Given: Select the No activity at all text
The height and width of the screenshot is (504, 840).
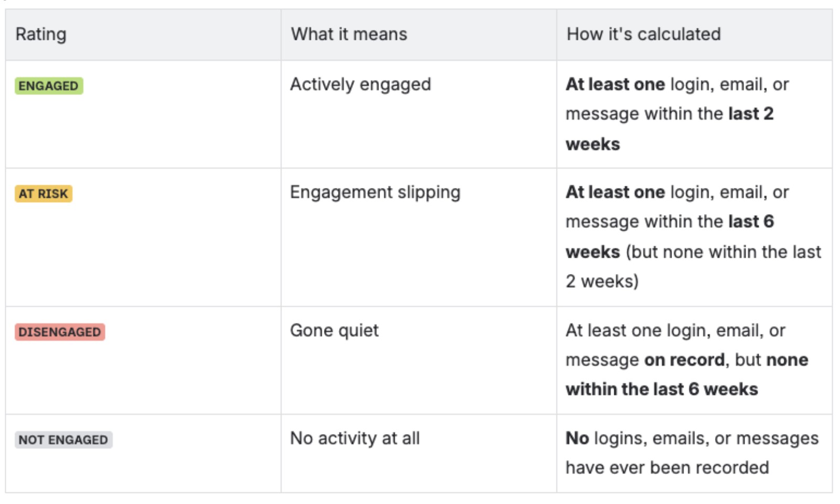Looking at the screenshot, I should [355, 438].
